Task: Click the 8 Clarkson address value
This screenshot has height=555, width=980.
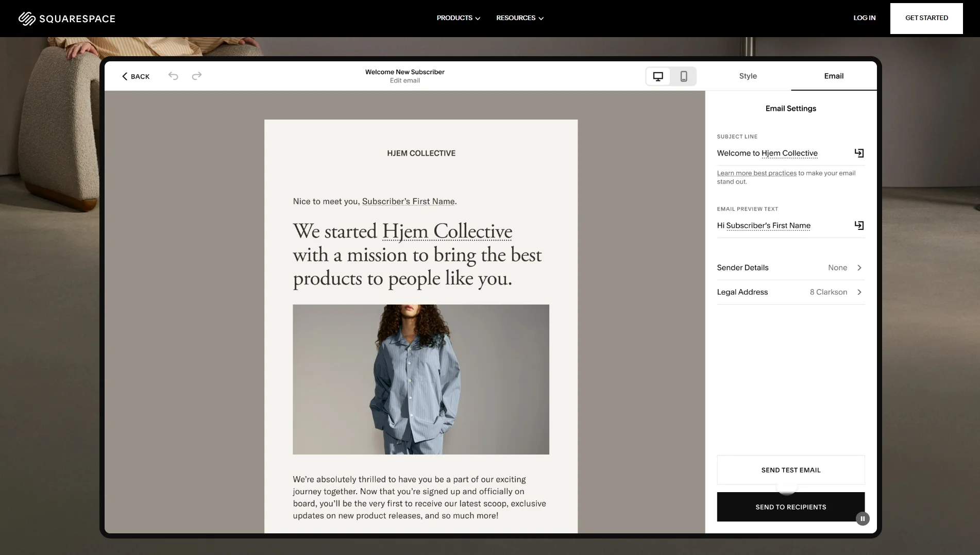Action: tap(828, 292)
